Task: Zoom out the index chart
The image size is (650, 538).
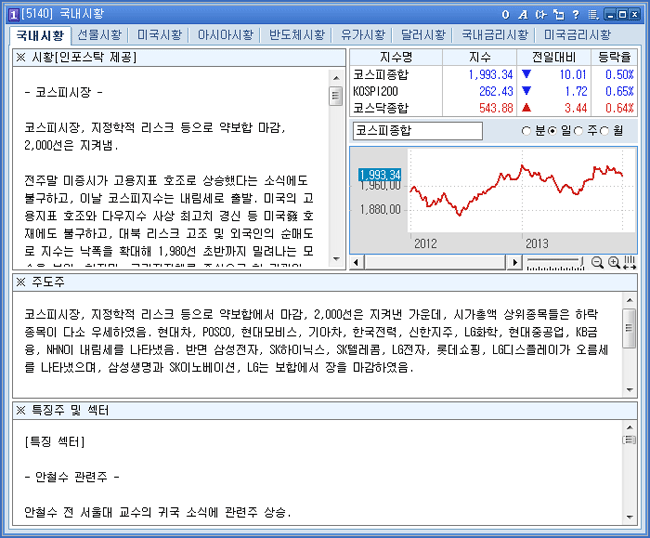Action: click(597, 262)
